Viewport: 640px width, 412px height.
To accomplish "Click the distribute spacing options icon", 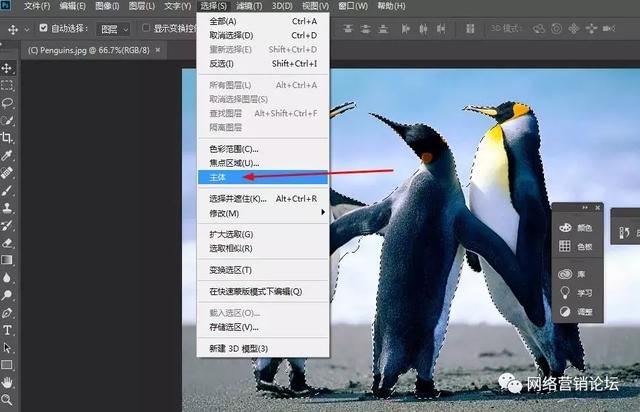I will pyautogui.click(x=470, y=29).
